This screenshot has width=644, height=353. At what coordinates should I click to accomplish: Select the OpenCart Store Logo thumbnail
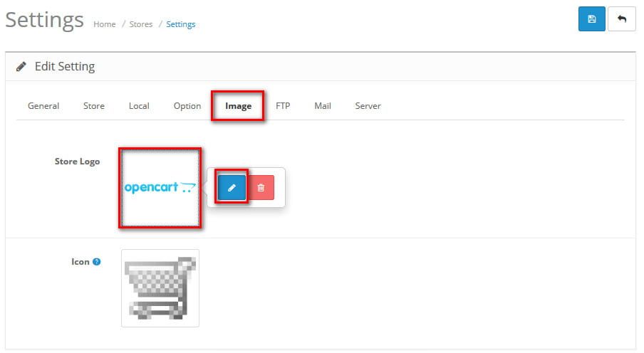(x=160, y=188)
